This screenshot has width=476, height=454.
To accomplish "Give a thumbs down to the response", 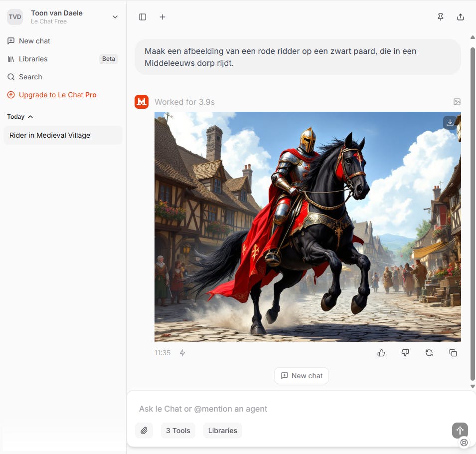I will [405, 353].
